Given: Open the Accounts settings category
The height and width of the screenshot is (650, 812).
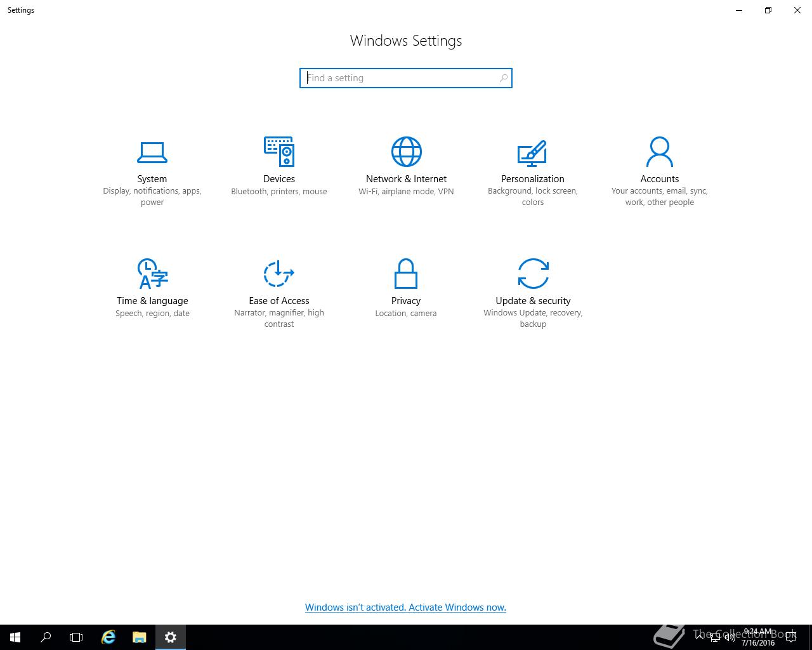Looking at the screenshot, I should [x=660, y=172].
